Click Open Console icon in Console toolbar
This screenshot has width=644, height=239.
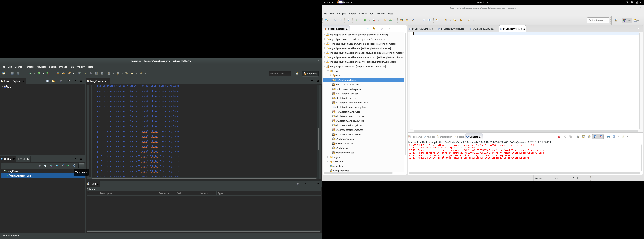623,137
